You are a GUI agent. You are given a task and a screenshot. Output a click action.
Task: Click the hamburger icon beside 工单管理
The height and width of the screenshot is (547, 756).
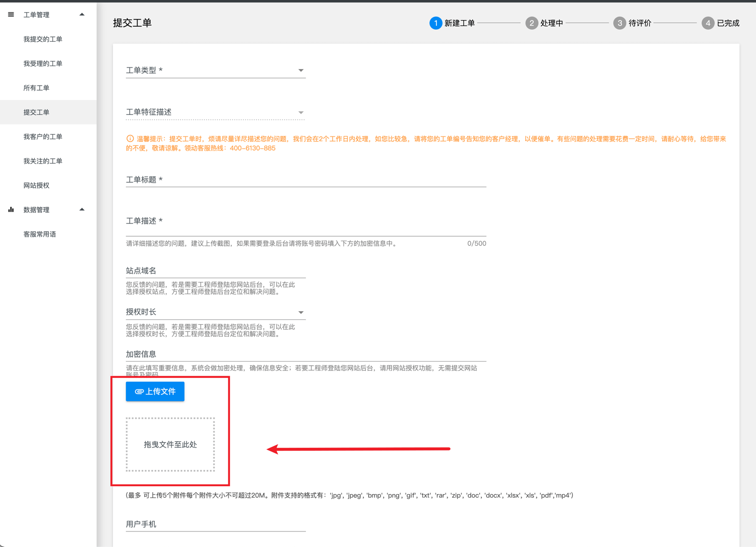(x=11, y=15)
